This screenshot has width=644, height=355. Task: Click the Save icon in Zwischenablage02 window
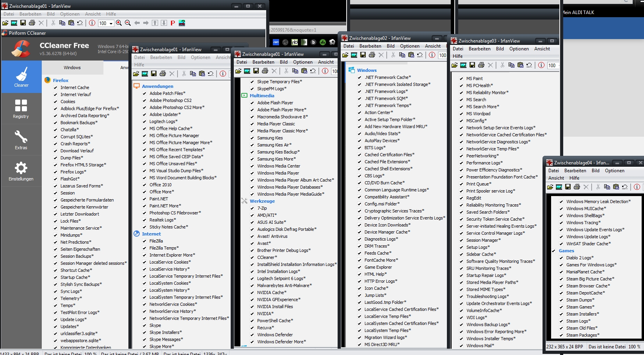coord(363,55)
